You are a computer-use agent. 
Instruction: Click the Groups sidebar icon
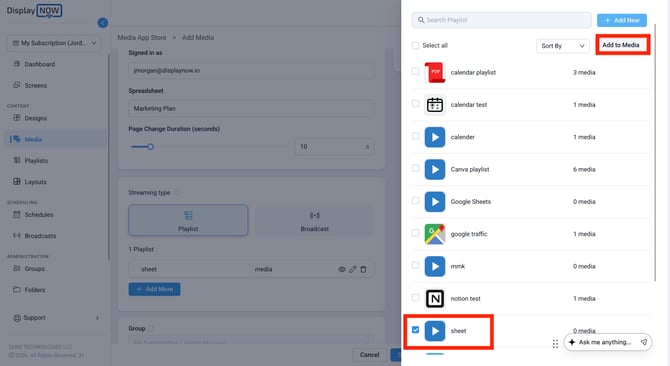coord(17,269)
